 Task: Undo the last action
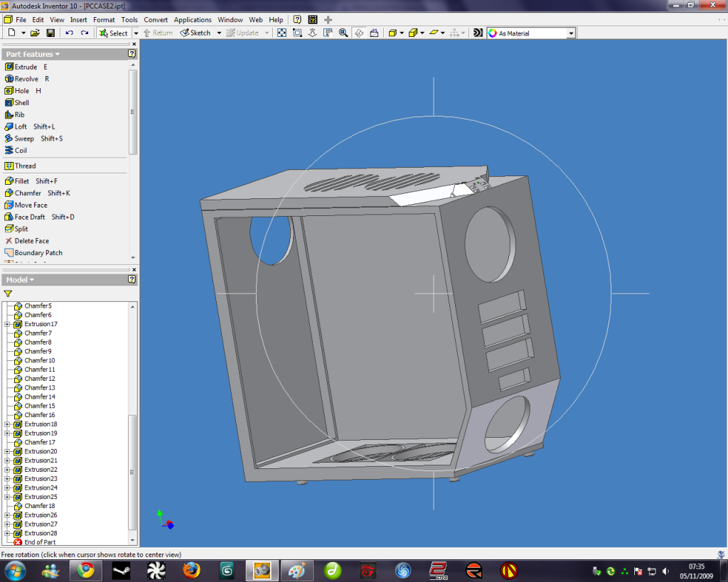tap(69, 33)
